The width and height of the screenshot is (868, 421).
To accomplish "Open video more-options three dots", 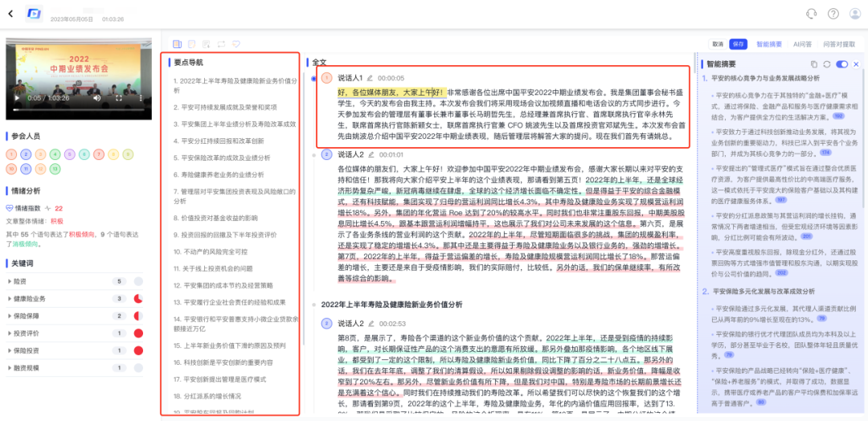I will coord(140,98).
